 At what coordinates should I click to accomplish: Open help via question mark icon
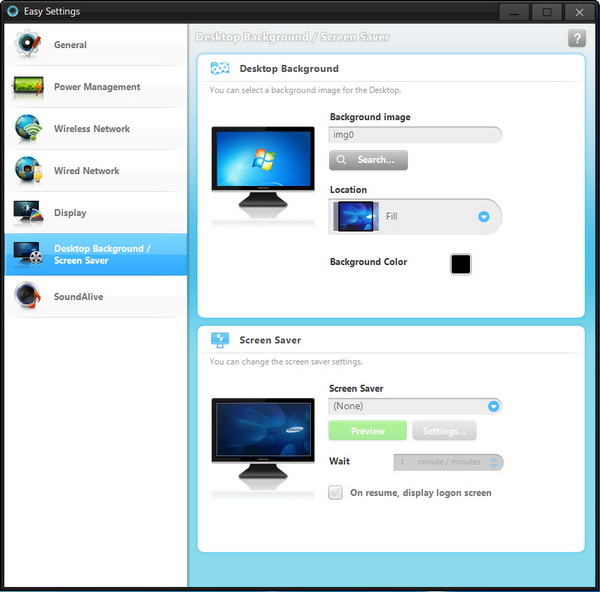tap(576, 38)
